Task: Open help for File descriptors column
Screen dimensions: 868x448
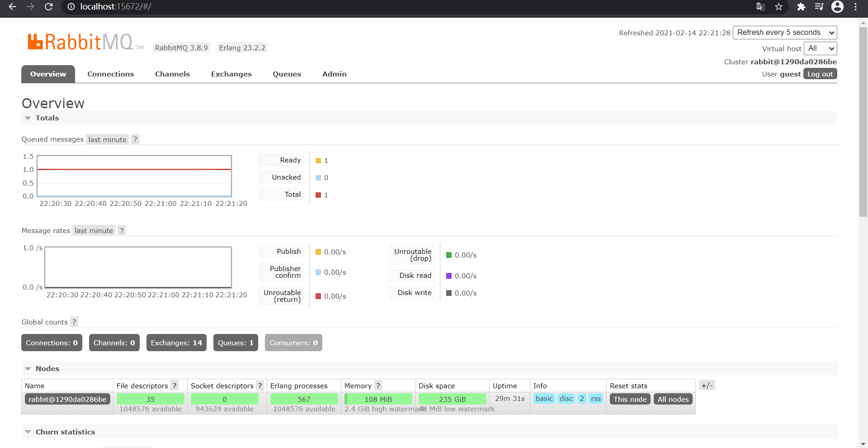Action: click(x=175, y=386)
